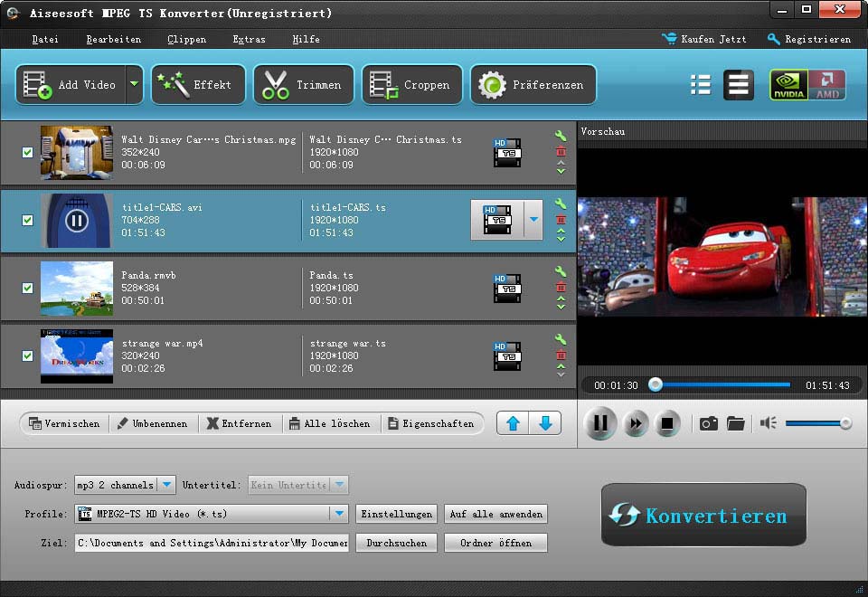Screen dimensions: 868x597
Task: Click HD TS format icon for Walt Disney
Action: [x=507, y=152]
